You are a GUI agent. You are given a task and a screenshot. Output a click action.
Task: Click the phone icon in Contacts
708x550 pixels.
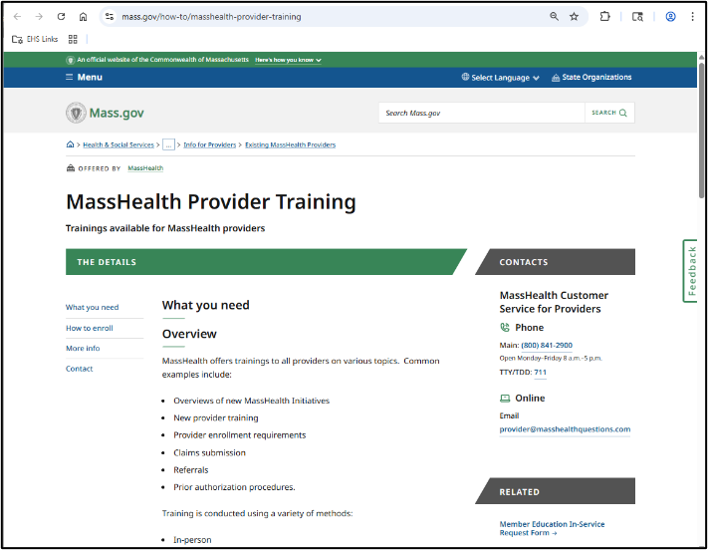point(505,327)
